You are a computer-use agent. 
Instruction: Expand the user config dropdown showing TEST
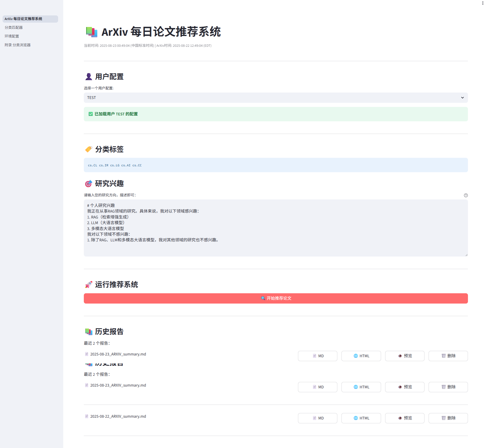[x=276, y=98]
